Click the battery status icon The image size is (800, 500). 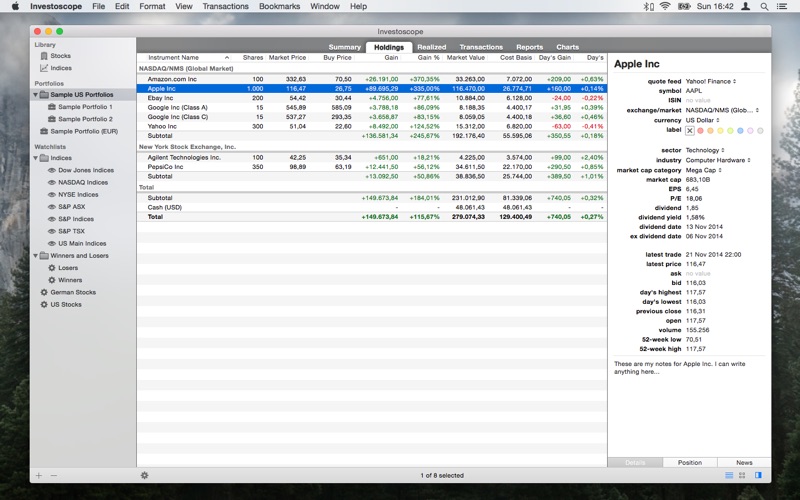(684, 7)
